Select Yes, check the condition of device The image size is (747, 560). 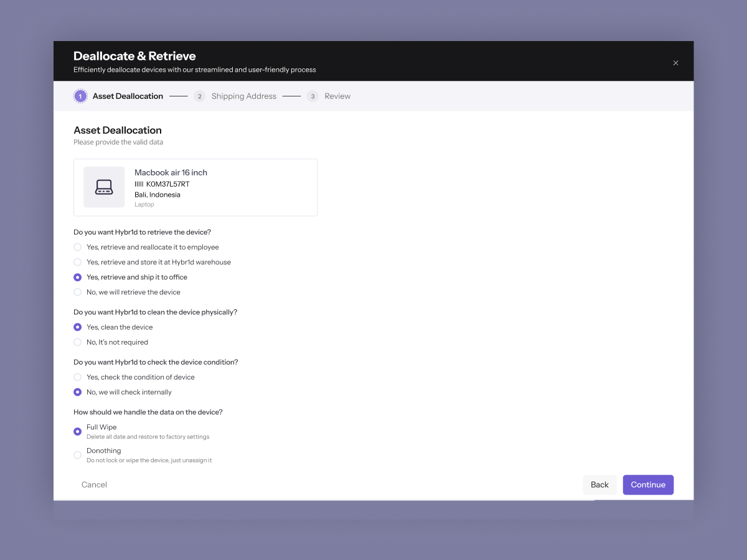pyautogui.click(x=78, y=377)
